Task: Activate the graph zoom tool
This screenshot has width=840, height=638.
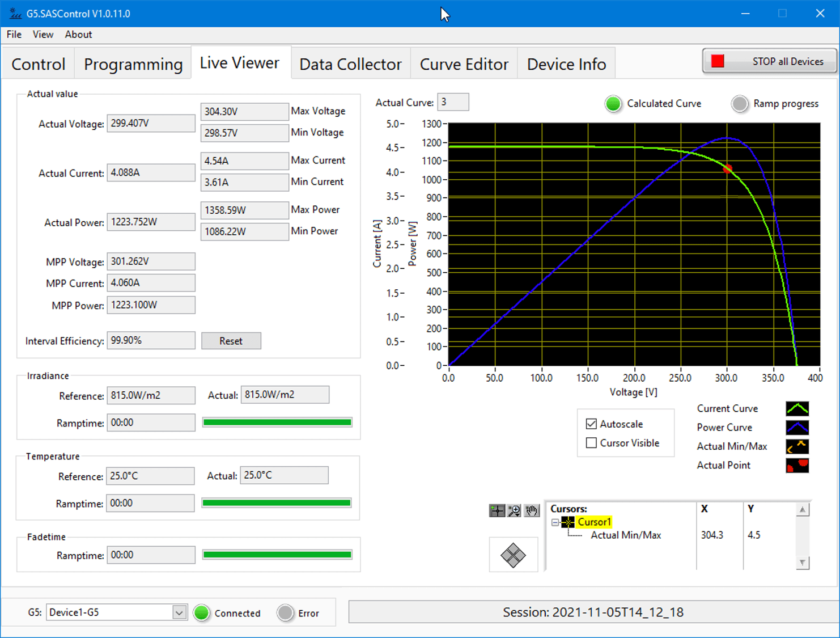Action: tap(514, 510)
